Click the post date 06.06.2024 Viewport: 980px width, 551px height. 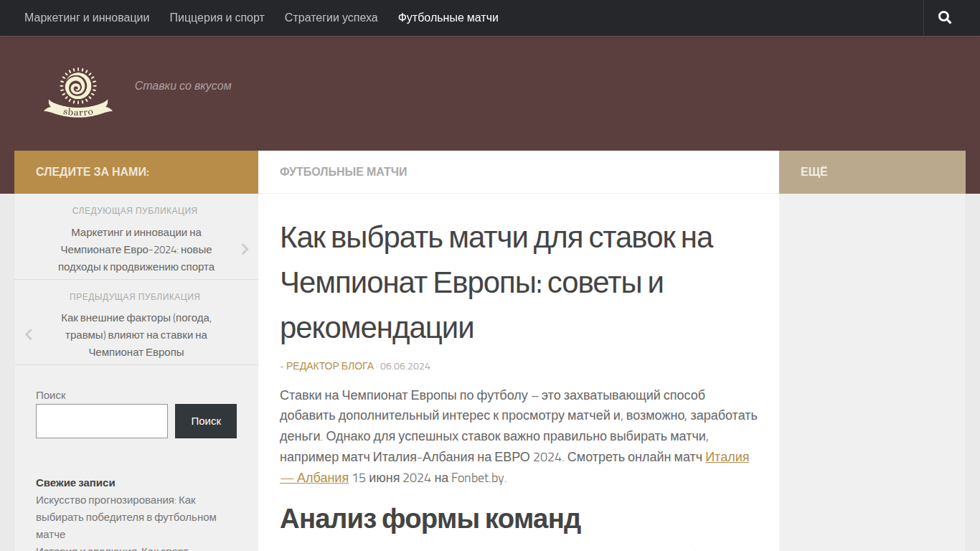click(x=405, y=366)
